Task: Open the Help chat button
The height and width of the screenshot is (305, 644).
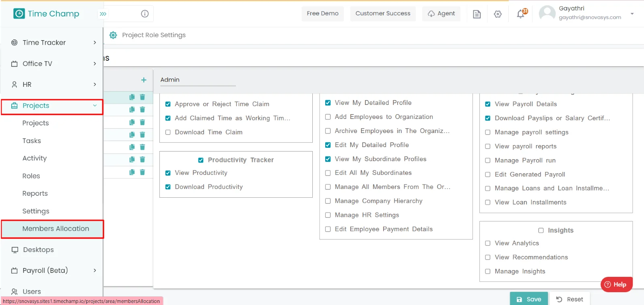Action: click(616, 285)
